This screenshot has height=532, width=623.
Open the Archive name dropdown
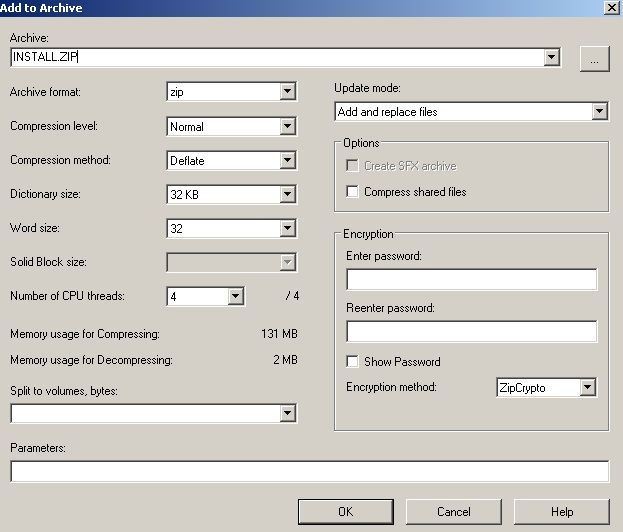point(551,58)
